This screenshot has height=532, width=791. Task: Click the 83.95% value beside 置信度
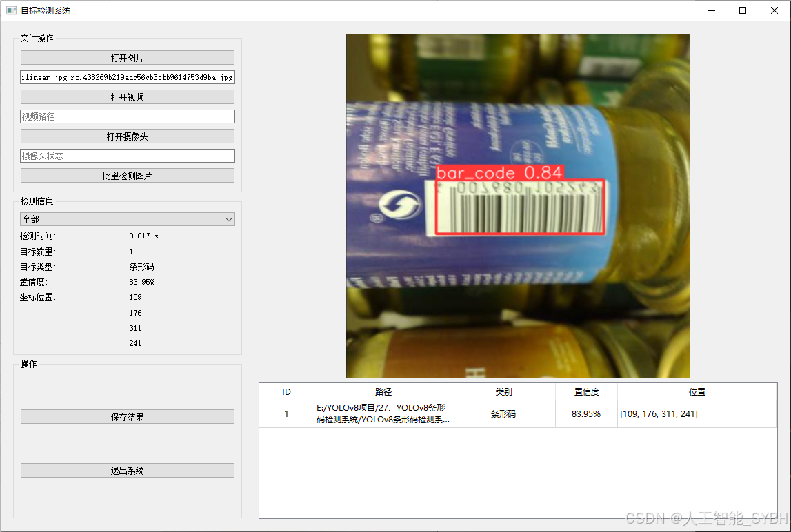click(x=142, y=282)
